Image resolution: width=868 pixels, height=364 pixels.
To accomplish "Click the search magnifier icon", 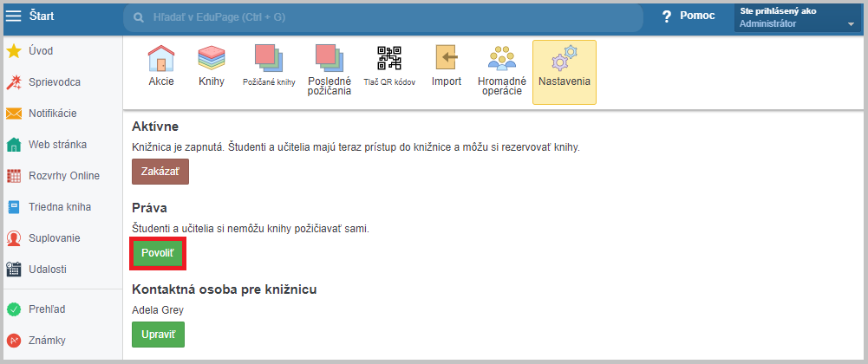I will click(139, 17).
